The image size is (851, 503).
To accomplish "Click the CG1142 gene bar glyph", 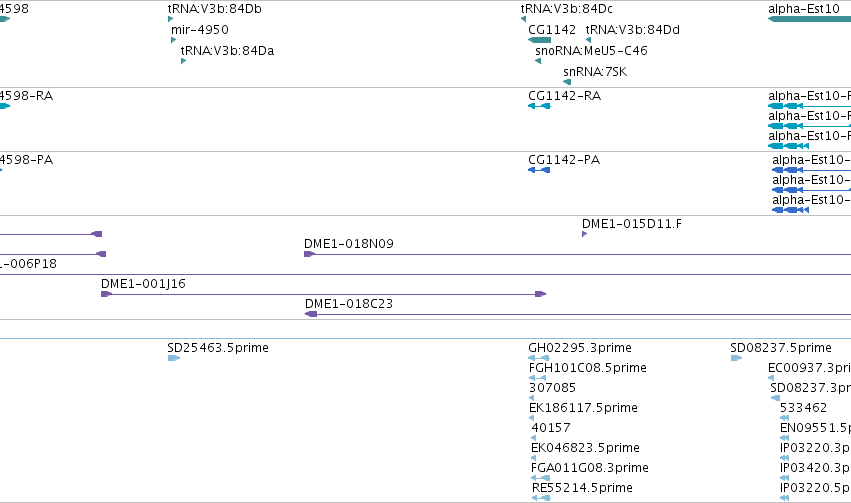I will 539,40.
